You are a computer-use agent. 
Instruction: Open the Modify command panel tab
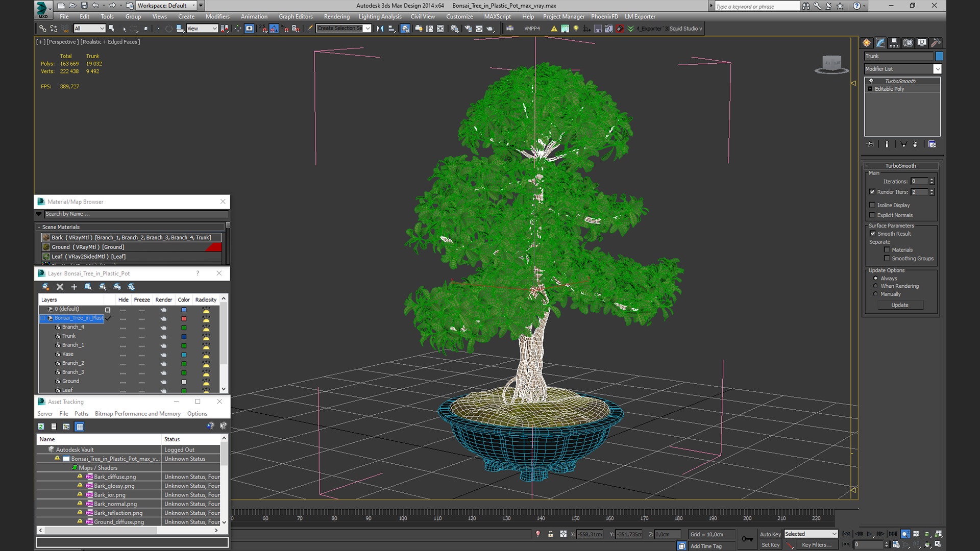[x=880, y=43]
